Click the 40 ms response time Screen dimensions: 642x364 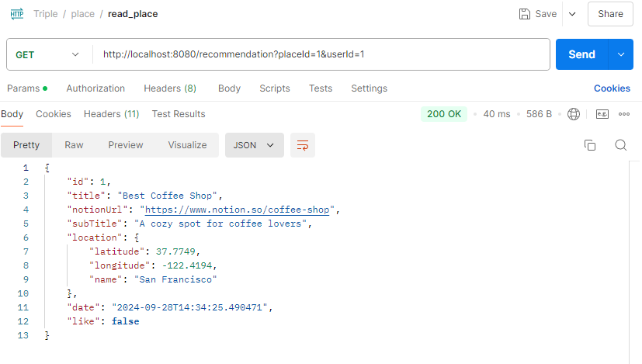click(497, 114)
